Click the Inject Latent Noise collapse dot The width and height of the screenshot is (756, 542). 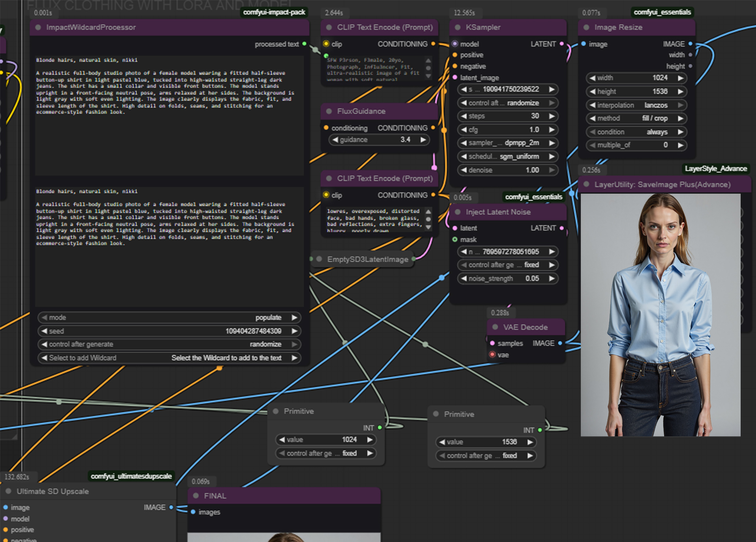(x=458, y=212)
